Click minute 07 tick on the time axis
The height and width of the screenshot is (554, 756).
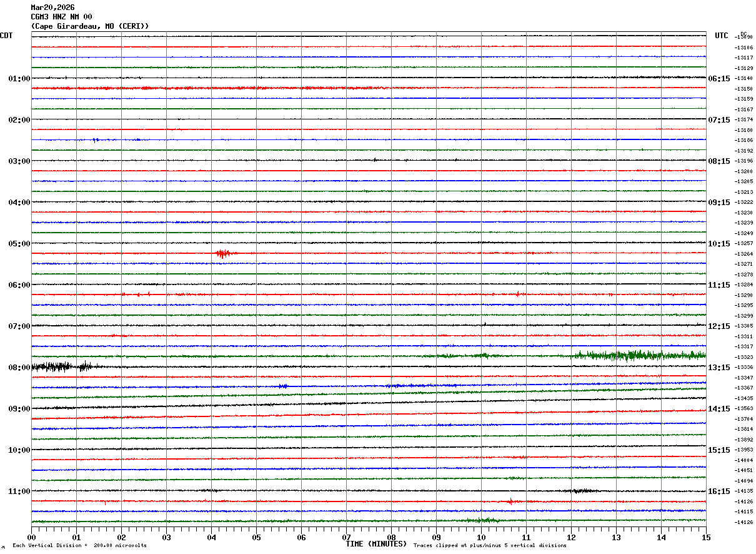click(x=346, y=537)
